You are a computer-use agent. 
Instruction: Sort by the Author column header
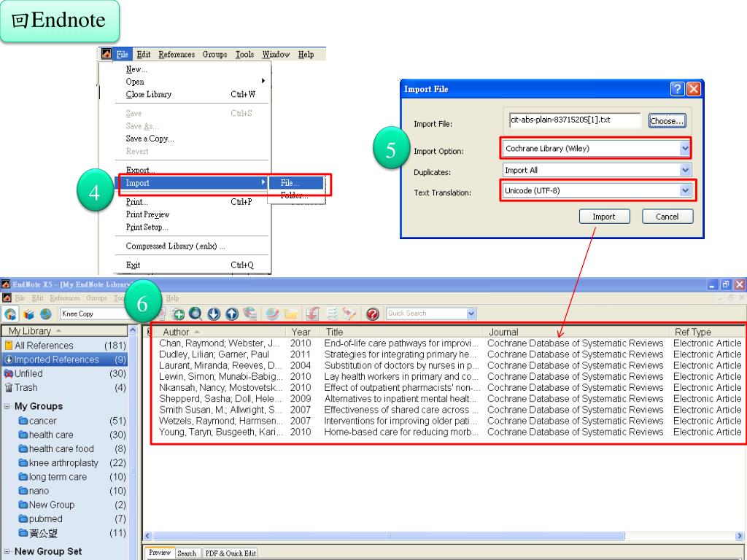(x=176, y=332)
